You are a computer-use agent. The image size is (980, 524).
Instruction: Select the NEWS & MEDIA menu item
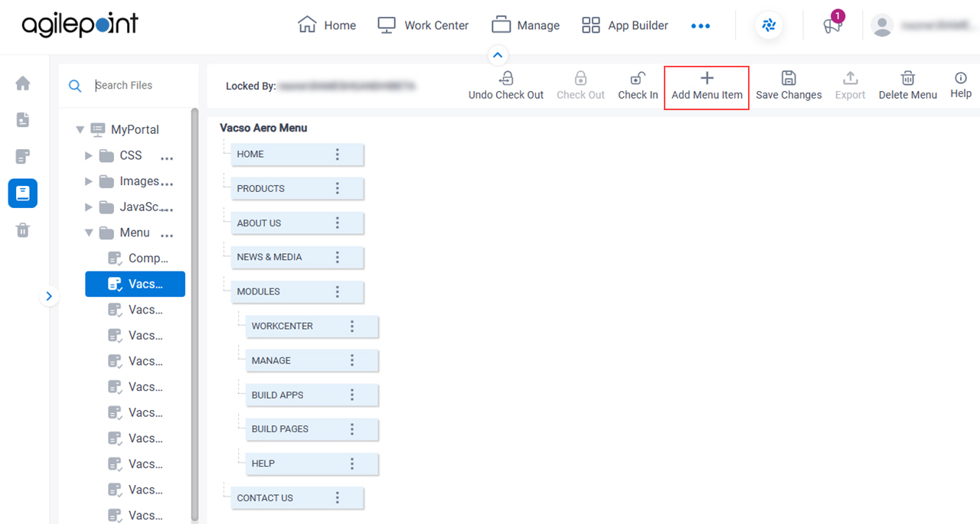coord(297,257)
